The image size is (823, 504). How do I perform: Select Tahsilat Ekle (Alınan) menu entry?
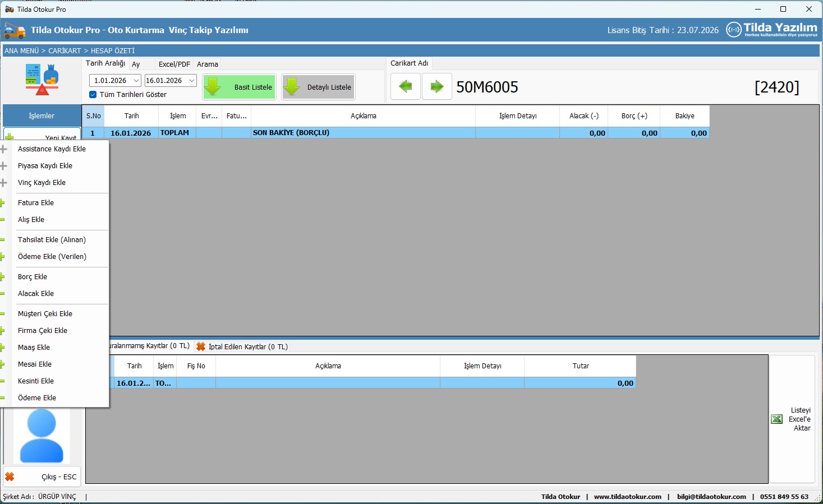[52, 240]
